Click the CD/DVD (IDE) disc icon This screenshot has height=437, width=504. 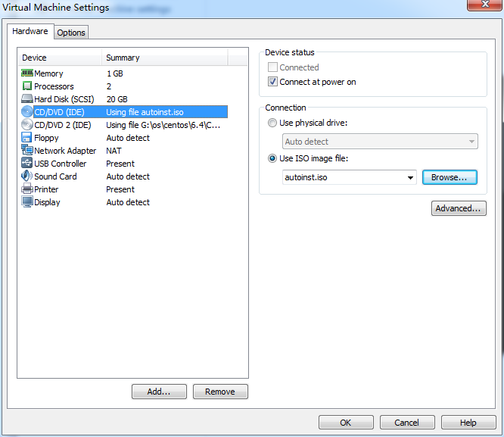(x=27, y=111)
